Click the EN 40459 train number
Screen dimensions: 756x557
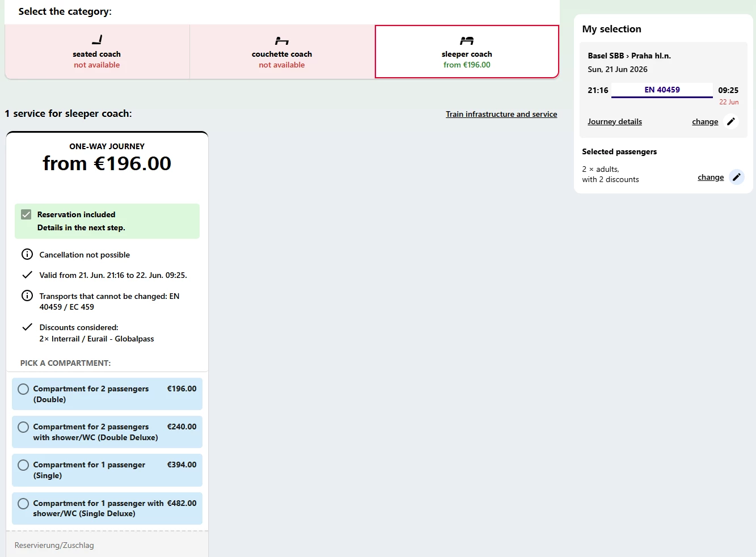point(662,90)
